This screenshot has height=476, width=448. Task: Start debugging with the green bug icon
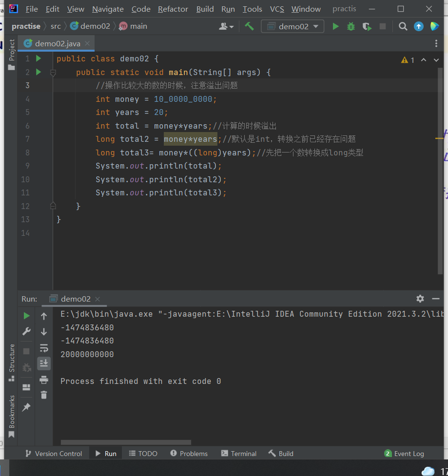tap(351, 26)
